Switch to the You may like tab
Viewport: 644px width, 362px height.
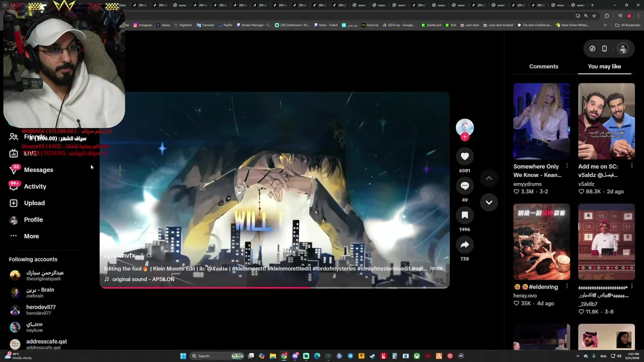point(604,66)
